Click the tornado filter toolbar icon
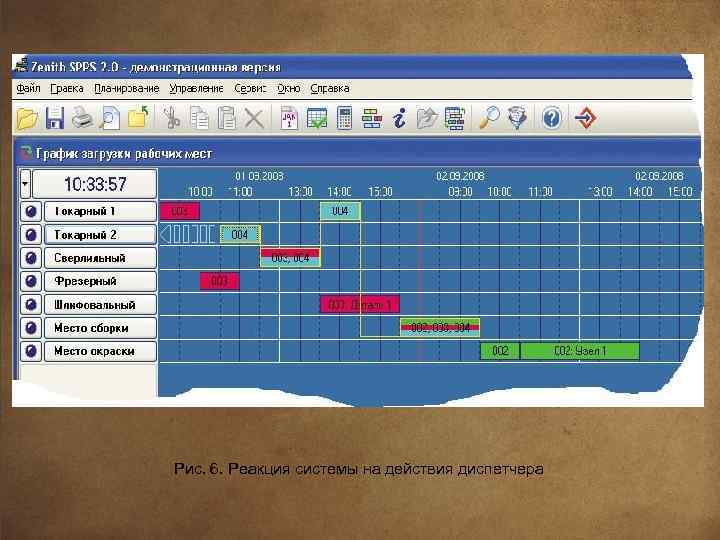 tap(518, 118)
